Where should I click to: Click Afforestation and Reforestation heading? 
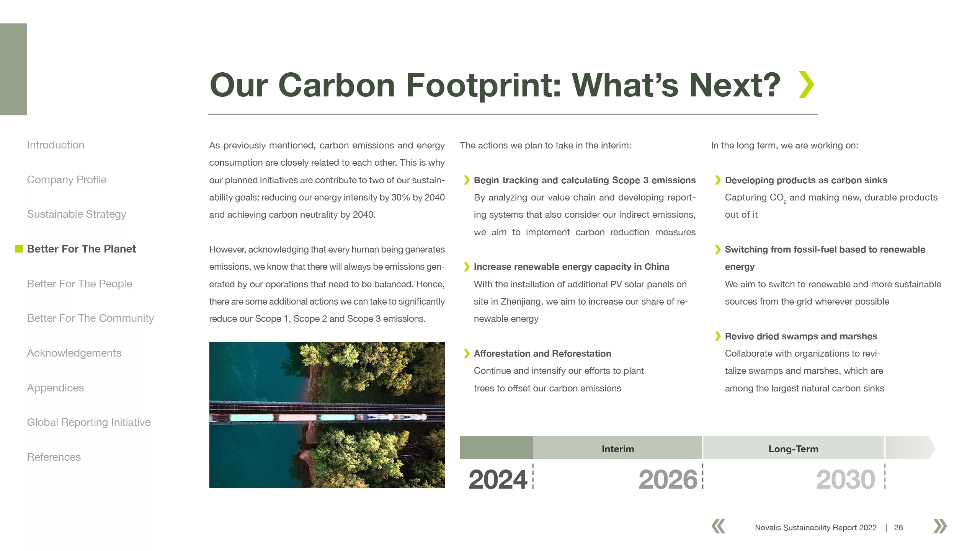[542, 354]
